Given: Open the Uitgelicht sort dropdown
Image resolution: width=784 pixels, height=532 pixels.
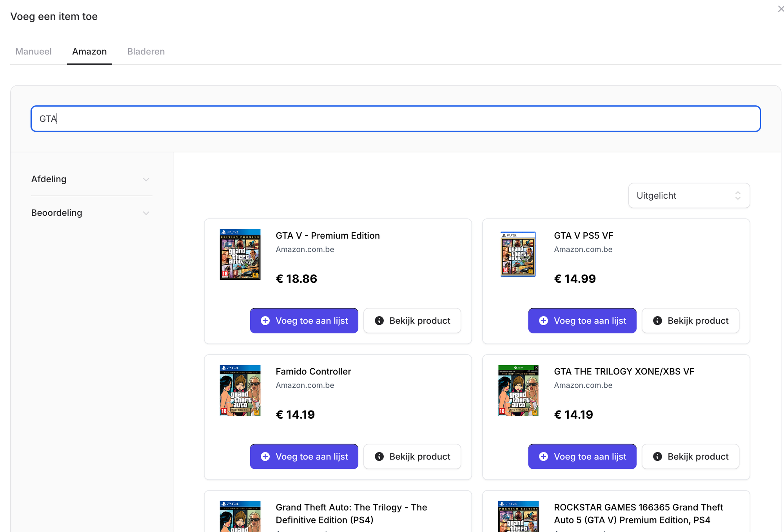Looking at the screenshot, I should point(689,195).
